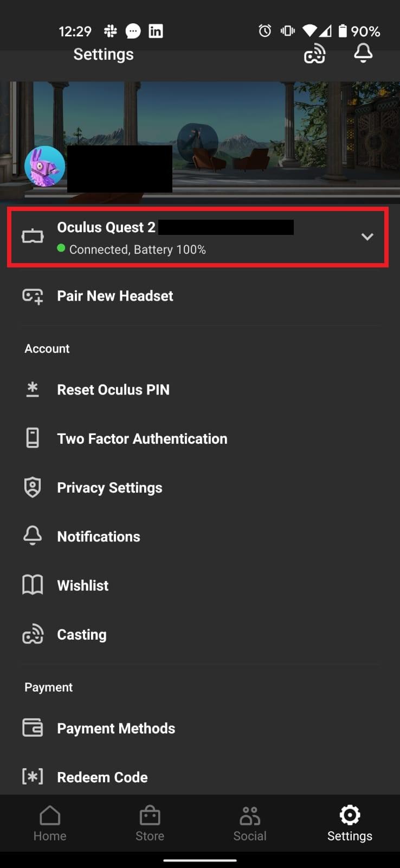Switch to the Store tab
Viewport: 400px width, 868px height.
pyautogui.click(x=150, y=823)
